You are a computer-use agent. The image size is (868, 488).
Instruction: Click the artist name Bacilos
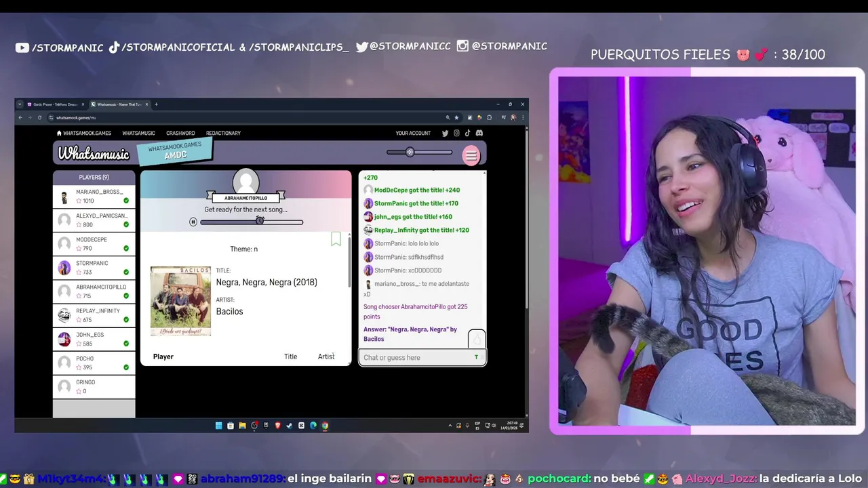229,311
